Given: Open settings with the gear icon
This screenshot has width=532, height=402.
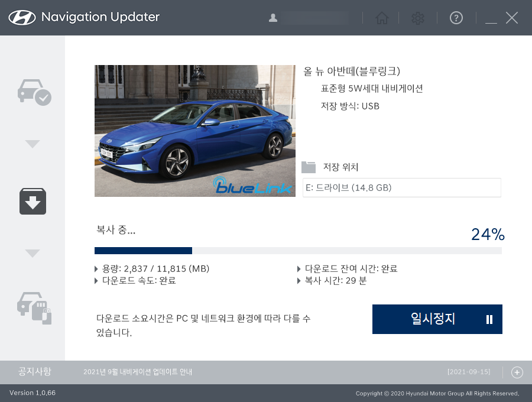Looking at the screenshot, I should tap(418, 18).
